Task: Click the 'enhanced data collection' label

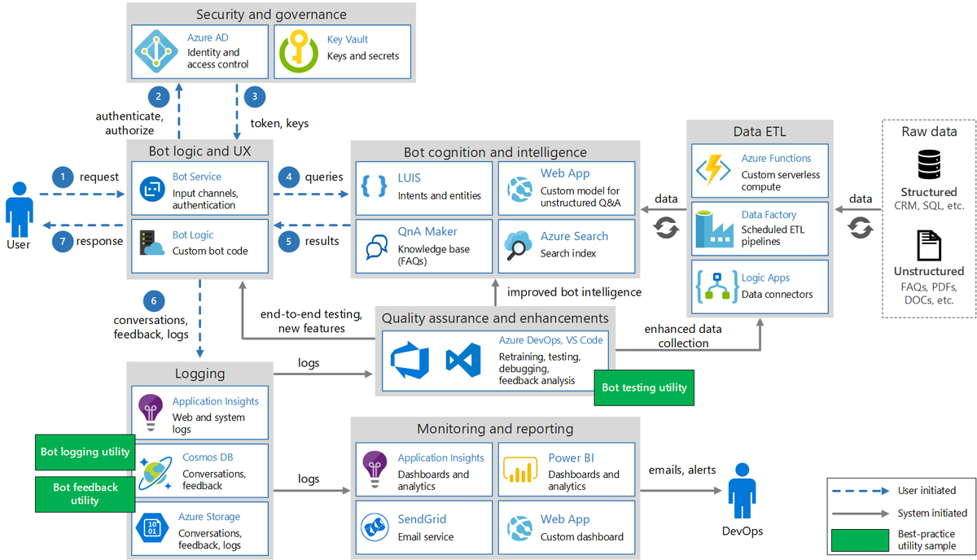Action: [682, 336]
